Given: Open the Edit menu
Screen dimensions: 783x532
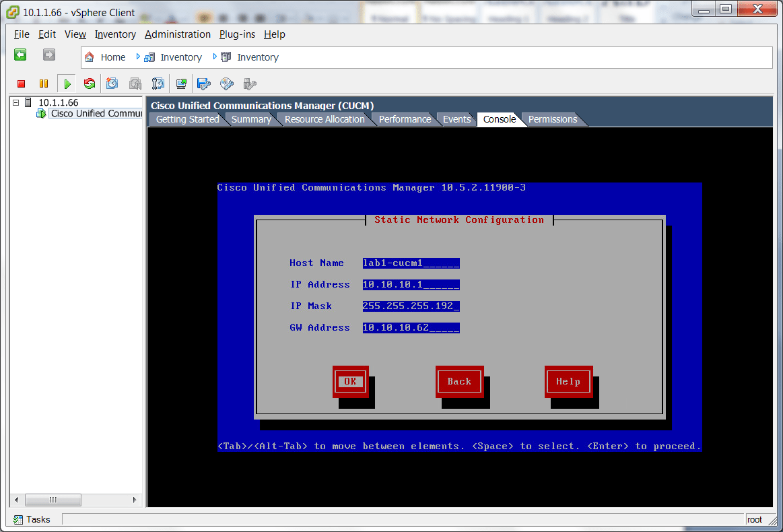Looking at the screenshot, I should [47, 34].
